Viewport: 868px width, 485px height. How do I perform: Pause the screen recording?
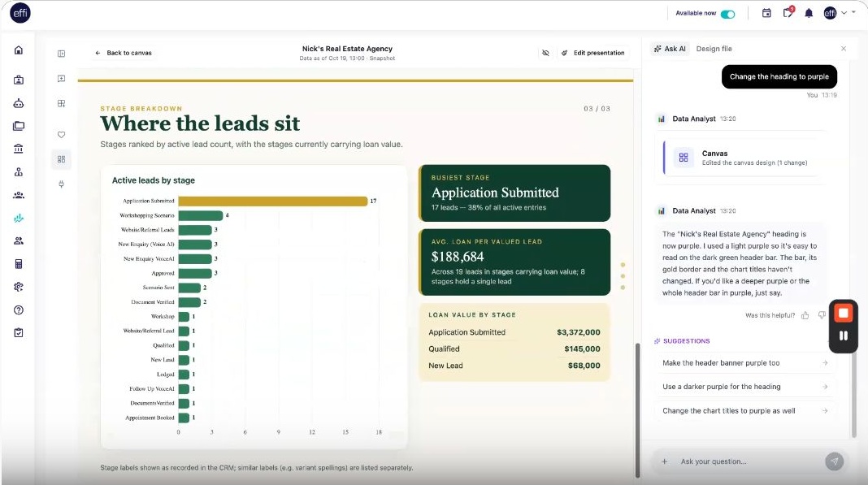pos(843,336)
